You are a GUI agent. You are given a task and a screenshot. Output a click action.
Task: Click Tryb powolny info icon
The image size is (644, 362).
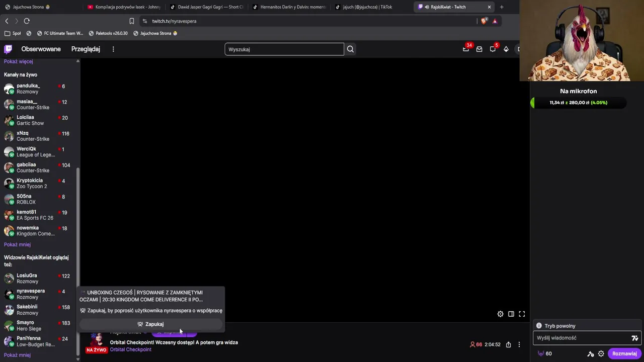click(x=539, y=326)
